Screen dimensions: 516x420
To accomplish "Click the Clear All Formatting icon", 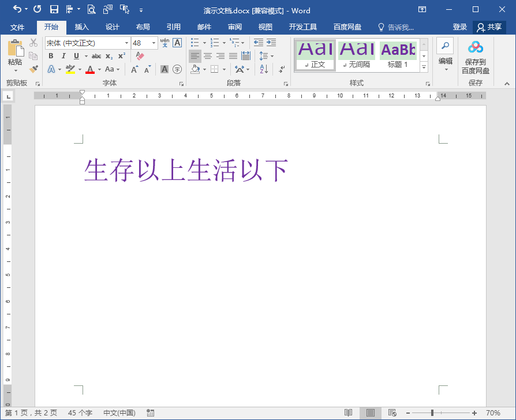I will click(139, 55).
